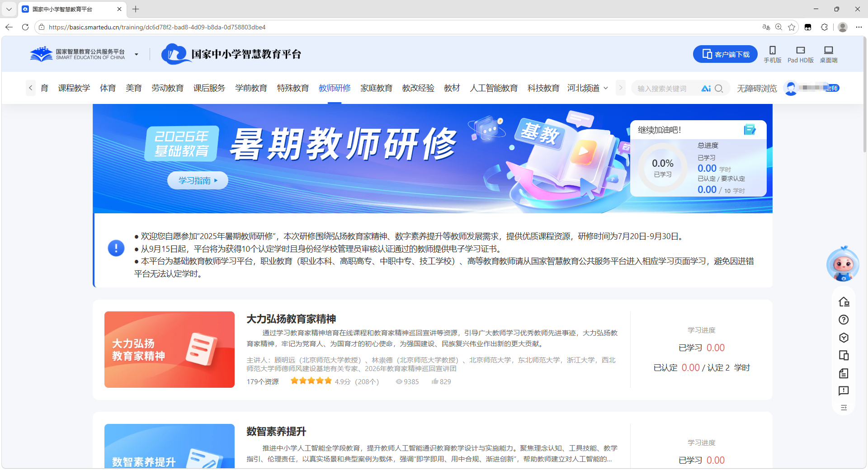Screen dimensions: 868x470
Task: Open the 大力弘扬教育家精神 course title
Action: click(291, 319)
